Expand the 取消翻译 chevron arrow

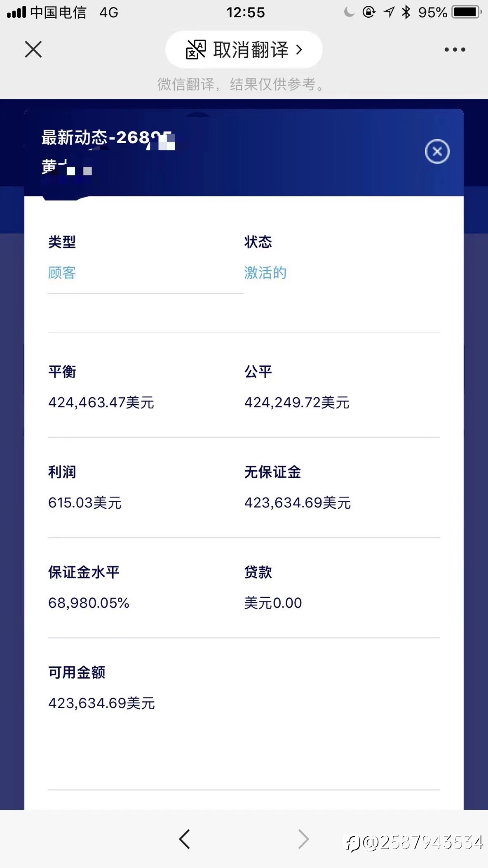[x=300, y=50]
